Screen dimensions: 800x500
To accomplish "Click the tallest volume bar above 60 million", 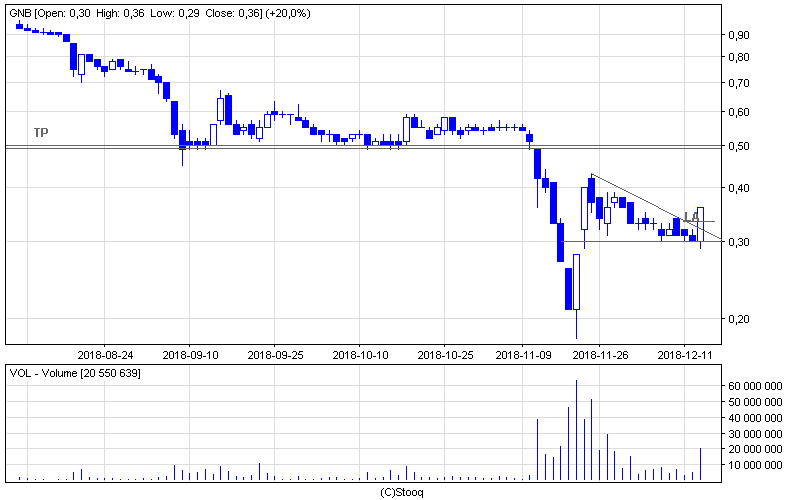I will (577, 430).
